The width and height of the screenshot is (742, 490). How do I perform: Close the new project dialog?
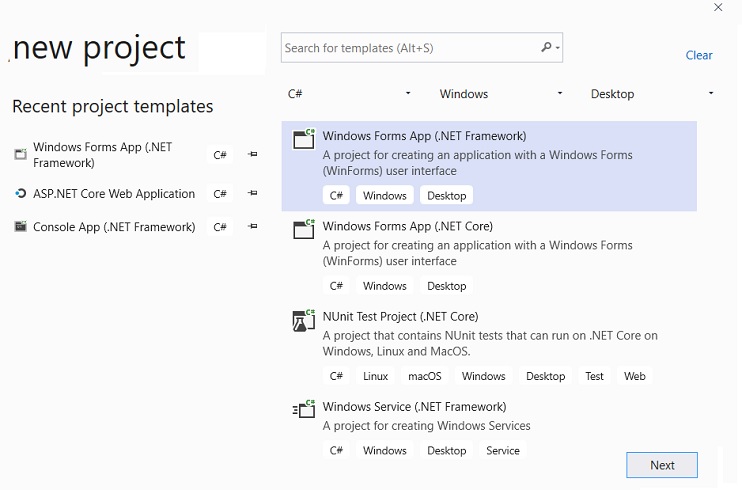click(x=718, y=8)
